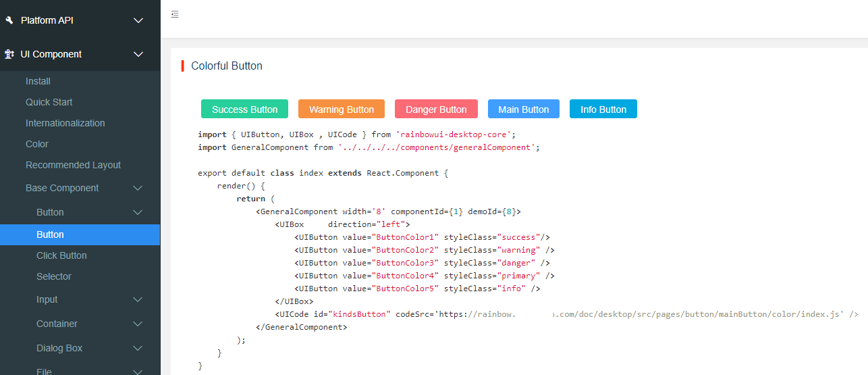Image resolution: width=868 pixels, height=375 pixels.
Task: Open the Internationalization page
Action: (x=65, y=123)
